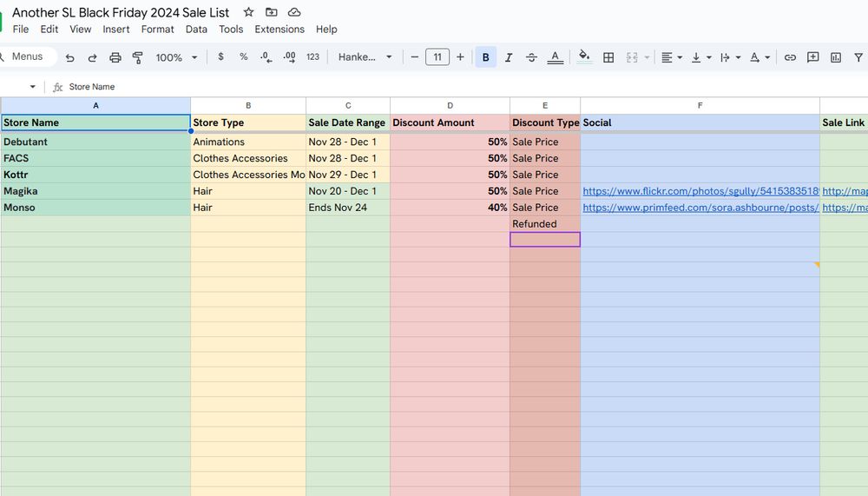868x496 pixels.
Task: Apply currency format with the dollar icon
Action: [220, 56]
